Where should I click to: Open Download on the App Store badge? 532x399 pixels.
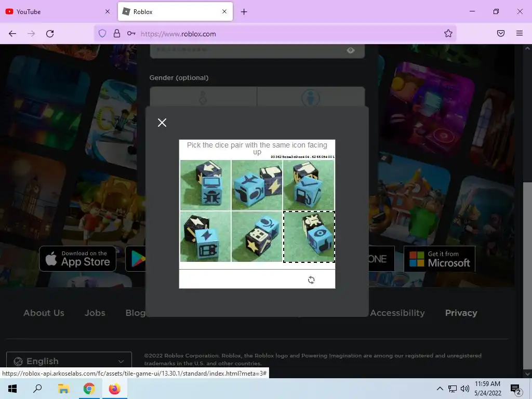pyautogui.click(x=78, y=259)
